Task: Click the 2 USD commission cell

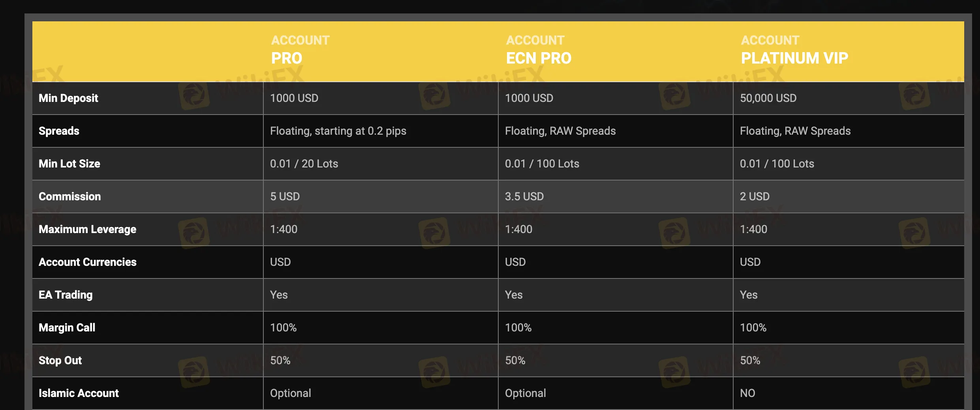Action: pos(755,196)
